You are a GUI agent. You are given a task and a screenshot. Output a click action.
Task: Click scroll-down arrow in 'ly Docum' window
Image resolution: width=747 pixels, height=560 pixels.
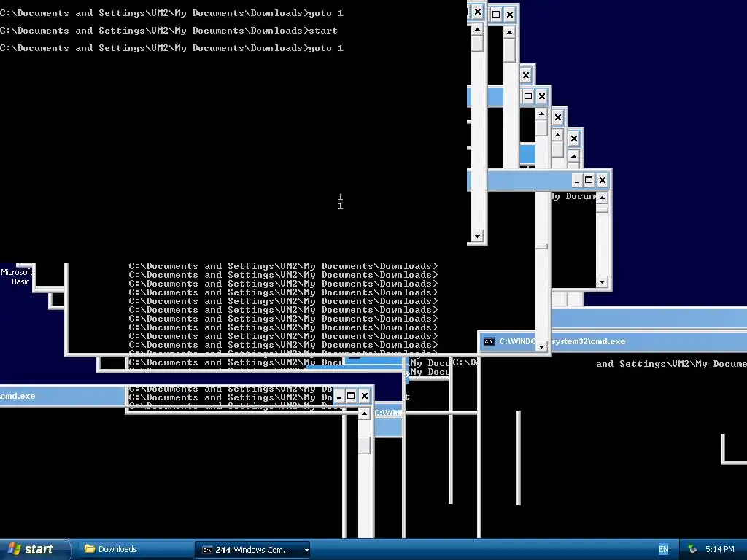pos(602,282)
